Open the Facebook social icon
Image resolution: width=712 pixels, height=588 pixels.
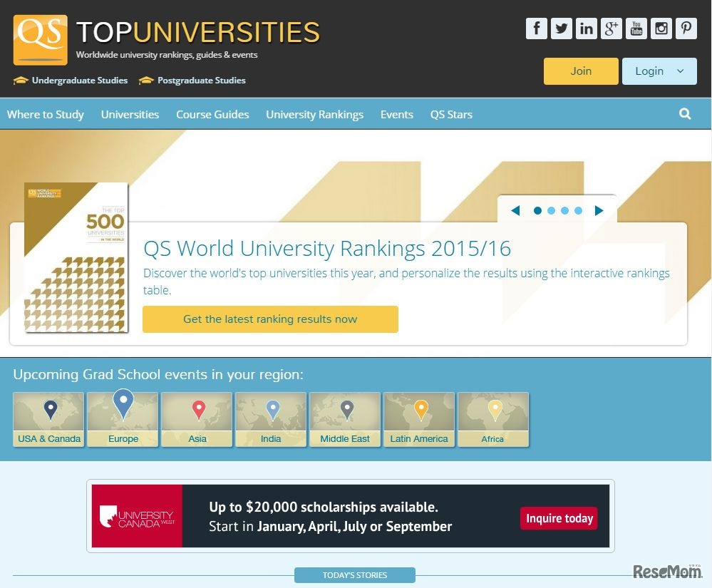(x=536, y=29)
